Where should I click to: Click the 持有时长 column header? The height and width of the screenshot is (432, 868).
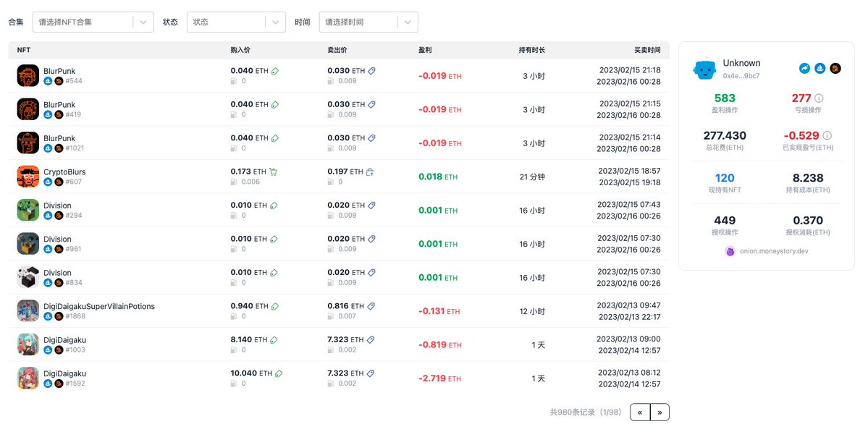point(532,50)
